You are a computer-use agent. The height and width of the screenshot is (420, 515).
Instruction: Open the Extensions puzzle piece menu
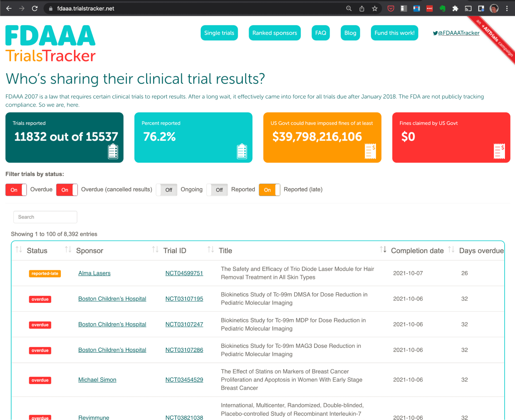(455, 8)
